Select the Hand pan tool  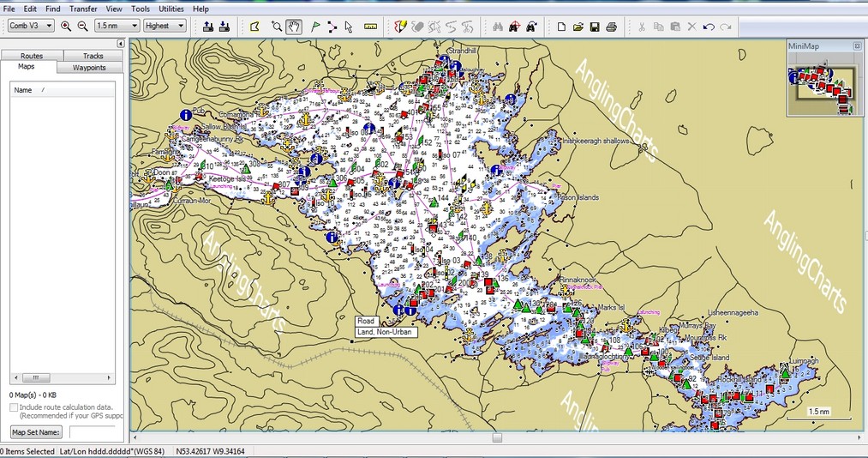(x=294, y=26)
